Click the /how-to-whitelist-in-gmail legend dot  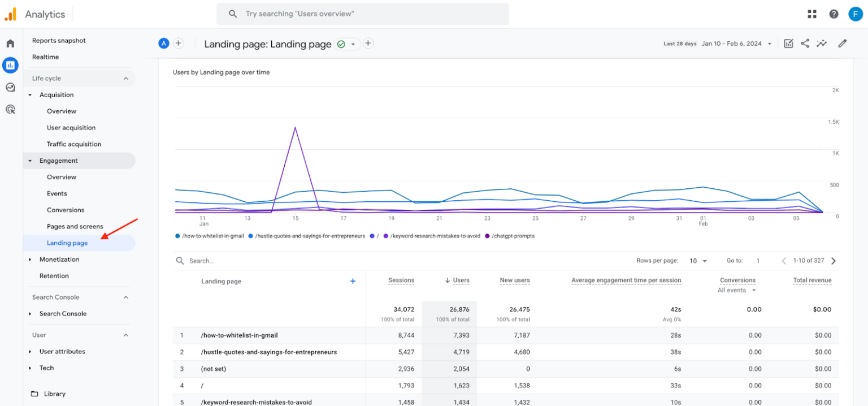coord(178,236)
